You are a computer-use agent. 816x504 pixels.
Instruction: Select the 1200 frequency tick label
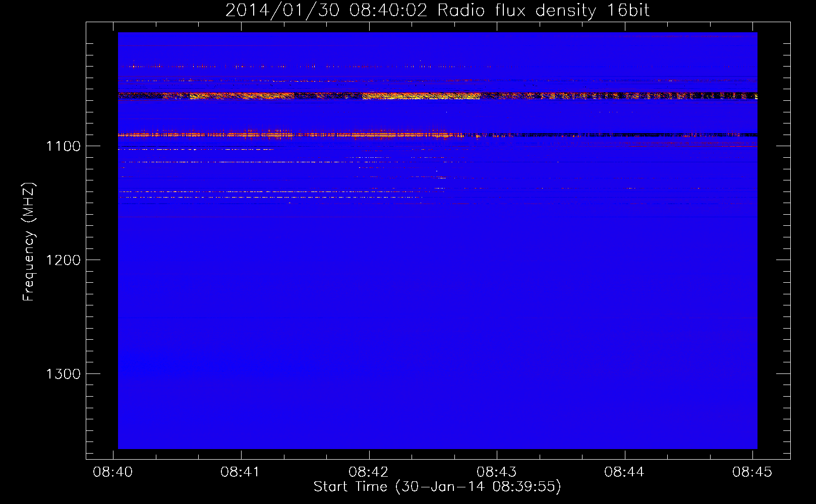64,260
